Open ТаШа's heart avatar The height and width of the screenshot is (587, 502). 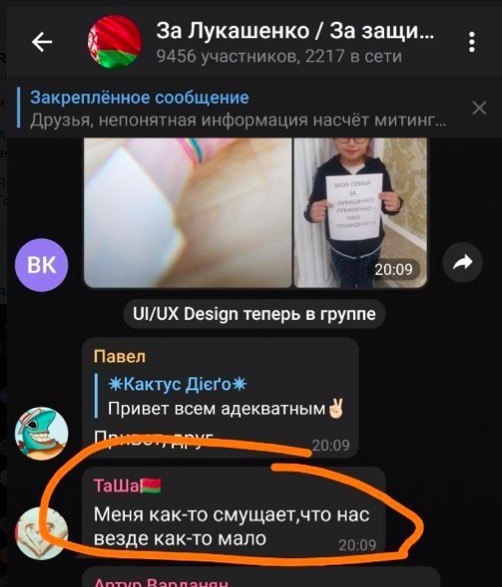(42, 533)
